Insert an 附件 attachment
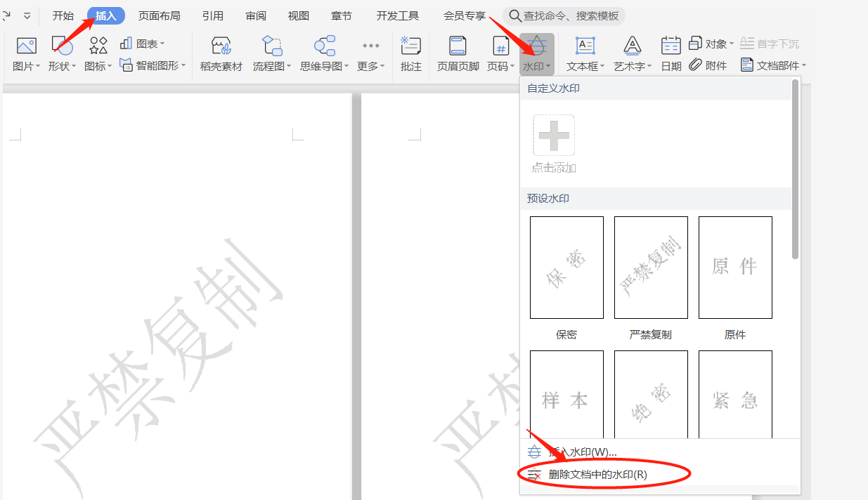 [708, 65]
